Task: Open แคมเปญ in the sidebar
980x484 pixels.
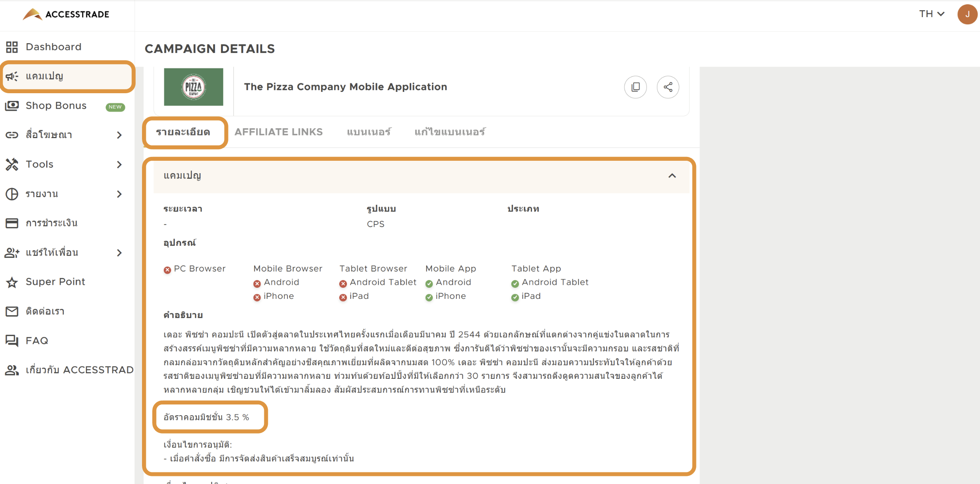Action: pos(44,77)
